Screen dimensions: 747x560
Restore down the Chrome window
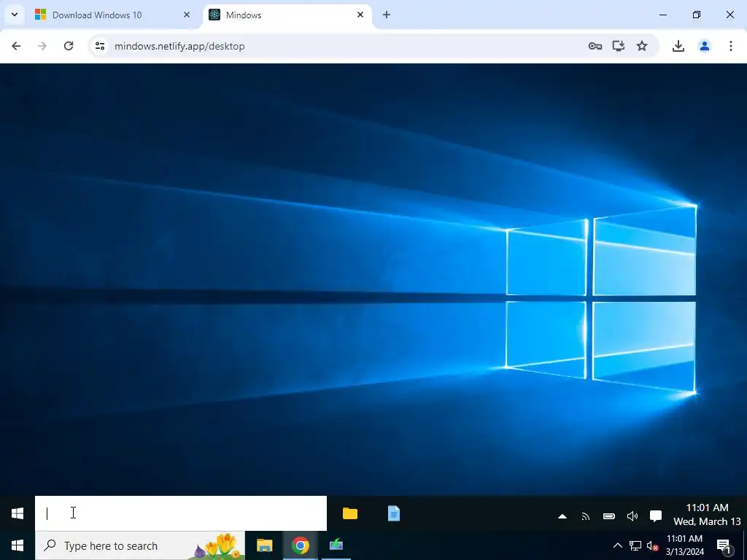coord(697,15)
